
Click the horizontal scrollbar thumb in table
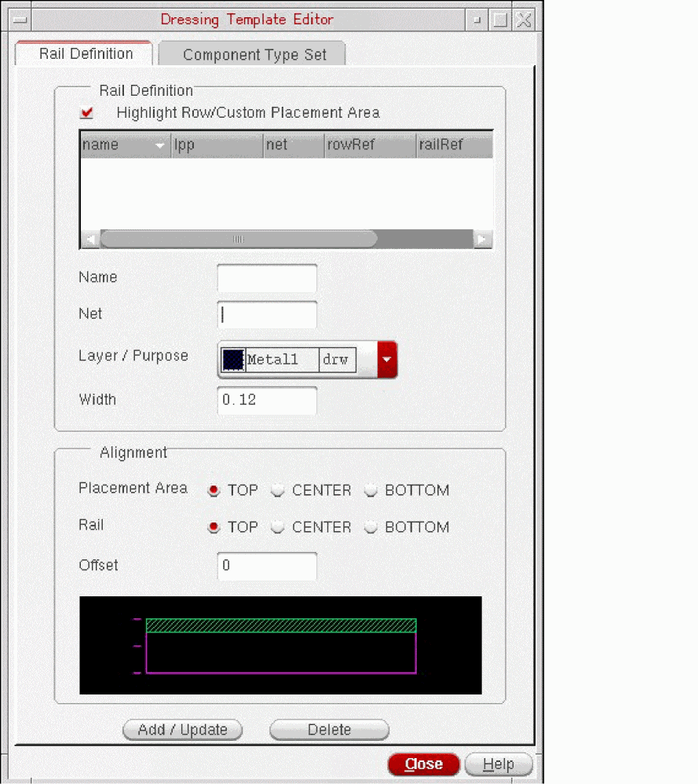239,239
